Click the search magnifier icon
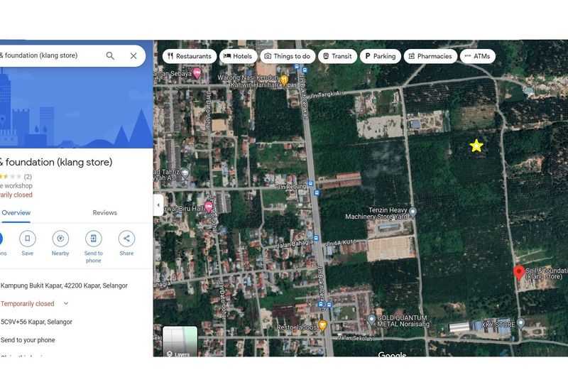 tap(110, 55)
